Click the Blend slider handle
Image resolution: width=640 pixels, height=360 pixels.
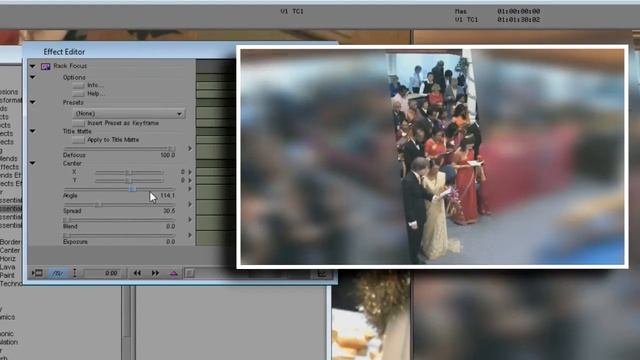tap(67, 220)
